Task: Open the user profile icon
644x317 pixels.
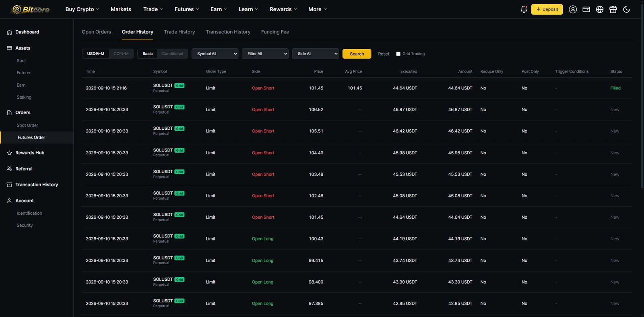Action: (x=573, y=9)
